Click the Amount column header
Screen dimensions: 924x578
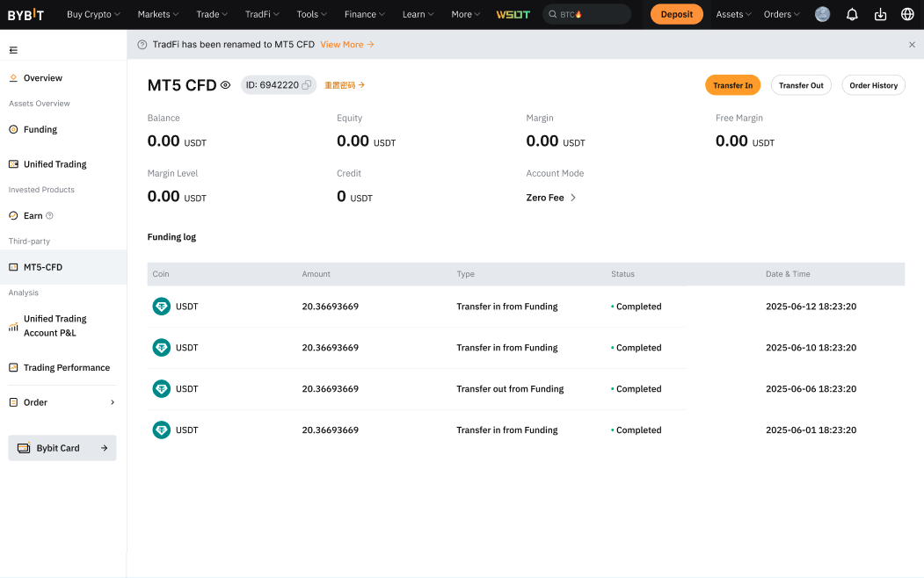[x=316, y=274]
